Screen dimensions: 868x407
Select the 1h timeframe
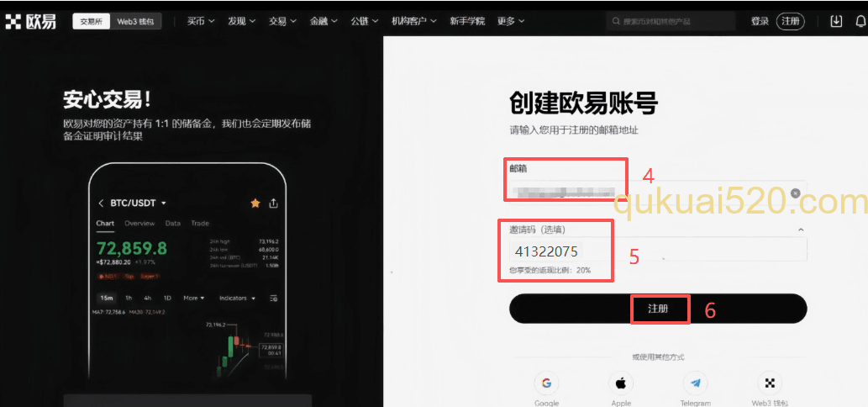129,298
